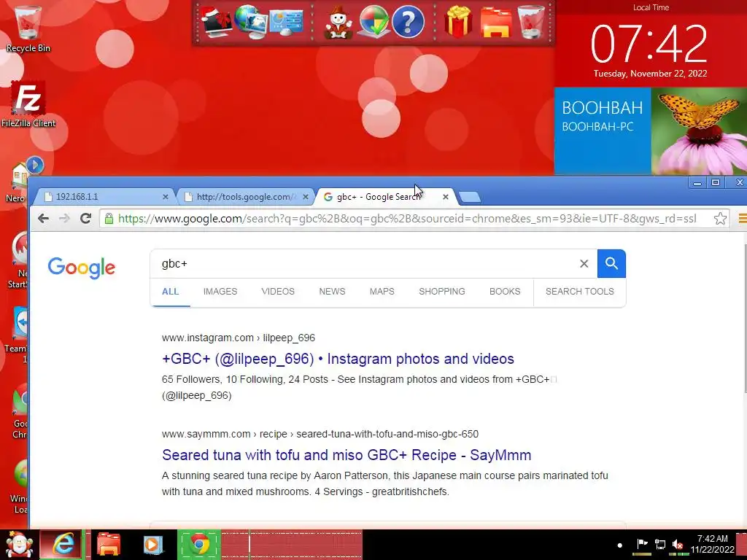Show hidden tray icons dot
747x560 pixels.
[x=620, y=545]
